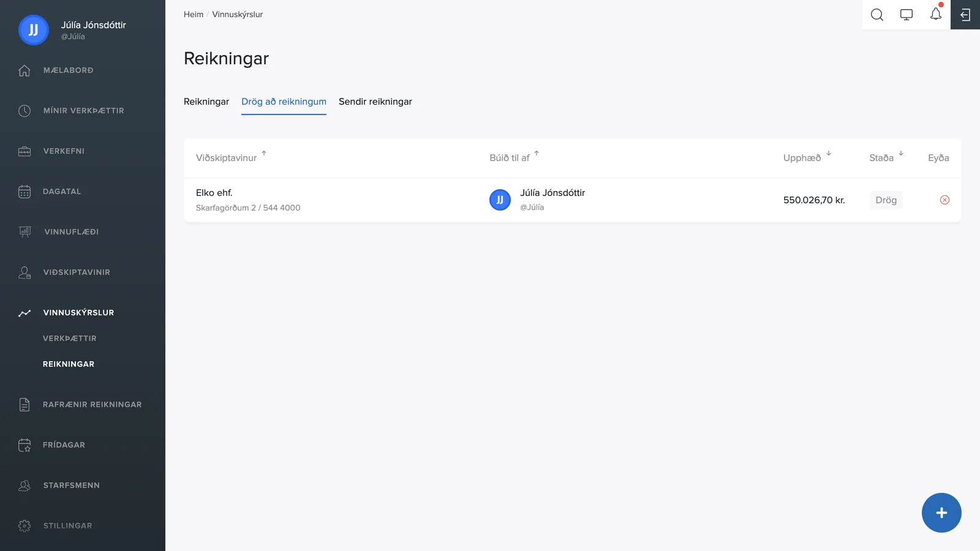Image resolution: width=980 pixels, height=551 pixels.
Task: Select the Drög að reikningum tab
Action: [284, 102]
